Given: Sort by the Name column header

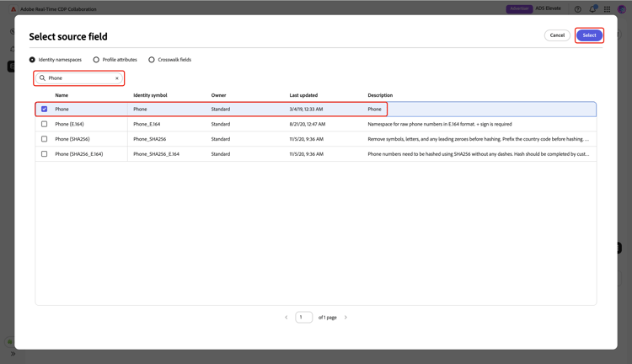Looking at the screenshot, I should (x=62, y=95).
